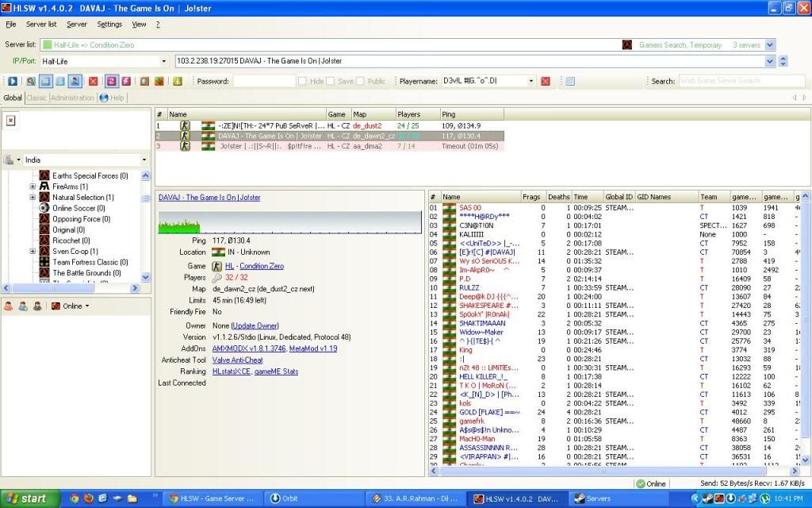The height and width of the screenshot is (508, 812).
Task: Click the red buddy icon in the bottom-left panel
Action: click(9, 306)
